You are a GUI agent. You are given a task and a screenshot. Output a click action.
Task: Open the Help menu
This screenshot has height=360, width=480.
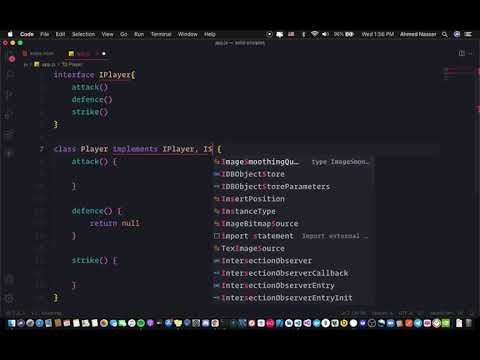(x=210, y=34)
